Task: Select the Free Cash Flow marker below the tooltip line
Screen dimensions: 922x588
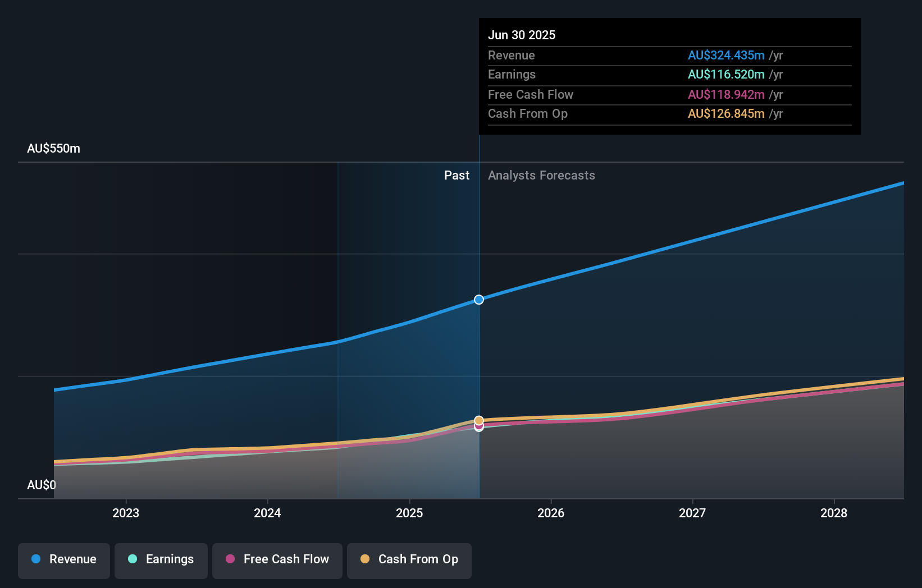Action: pyautogui.click(x=478, y=427)
